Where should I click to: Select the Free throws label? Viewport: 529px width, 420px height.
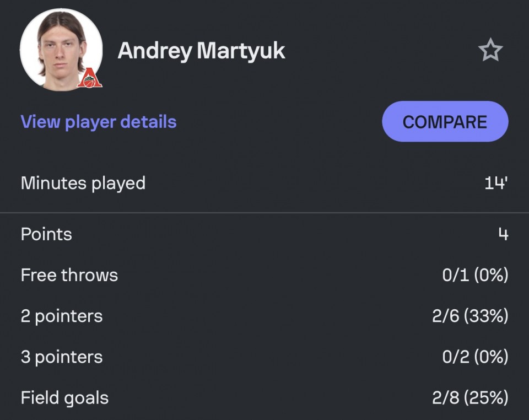[x=69, y=275]
